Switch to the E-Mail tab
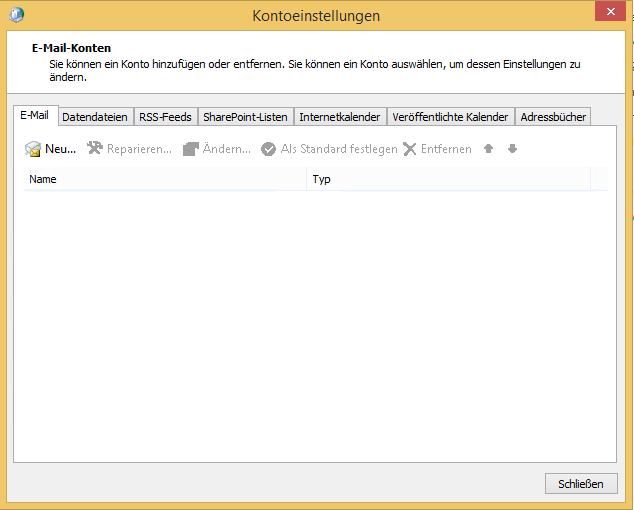This screenshot has height=510, width=634. coord(34,116)
